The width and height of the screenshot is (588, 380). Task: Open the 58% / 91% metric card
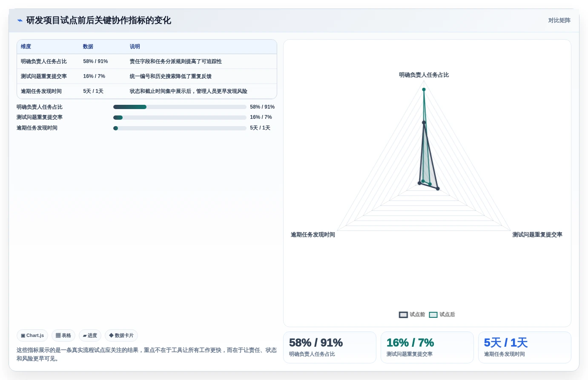330,347
